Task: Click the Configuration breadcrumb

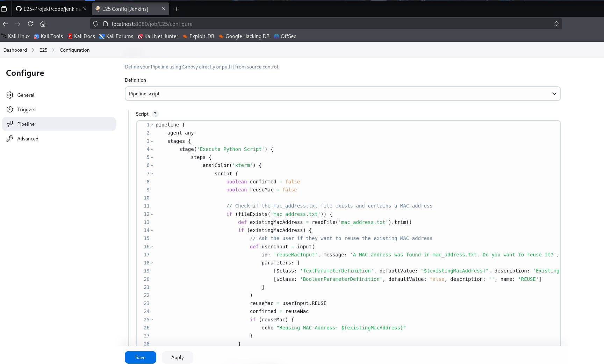Action: pos(75,50)
